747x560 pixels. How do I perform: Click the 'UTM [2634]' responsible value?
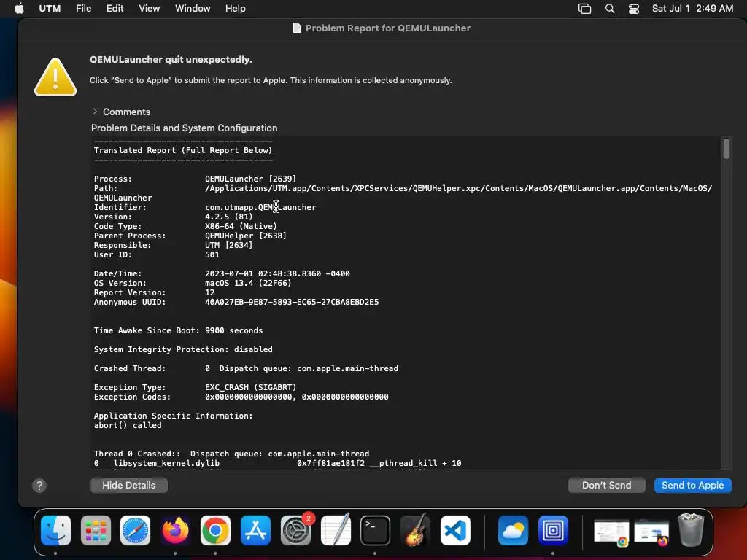tap(228, 246)
